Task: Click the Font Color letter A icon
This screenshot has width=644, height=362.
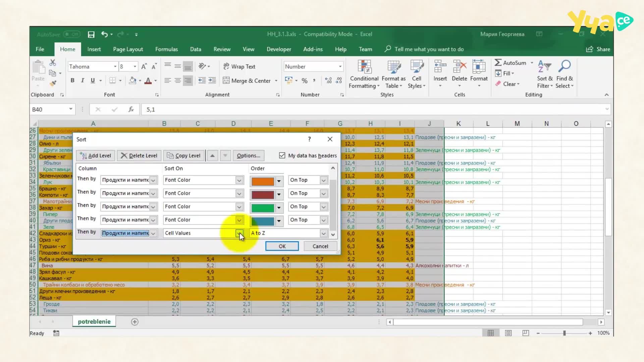Action: click(x=148, y=80)
